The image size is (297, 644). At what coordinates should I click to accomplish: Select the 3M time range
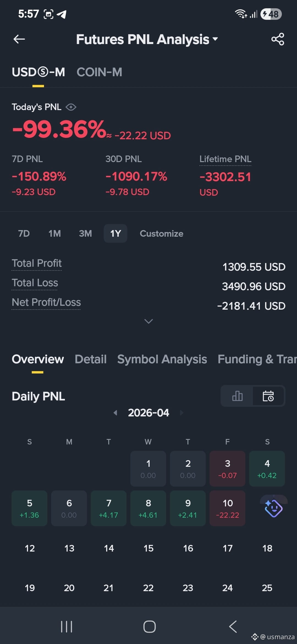pos(86,233)
